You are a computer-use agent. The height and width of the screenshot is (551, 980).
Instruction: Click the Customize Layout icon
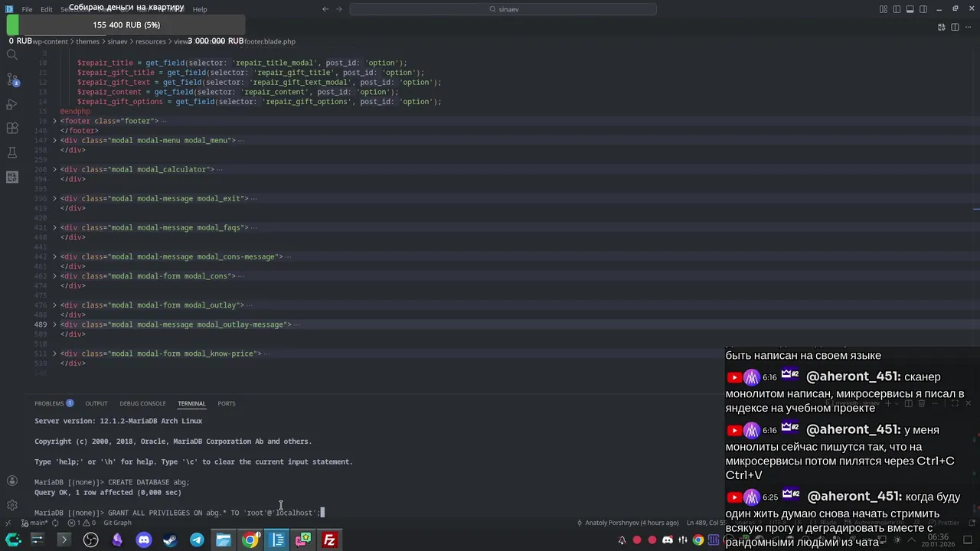click(884, 9)
